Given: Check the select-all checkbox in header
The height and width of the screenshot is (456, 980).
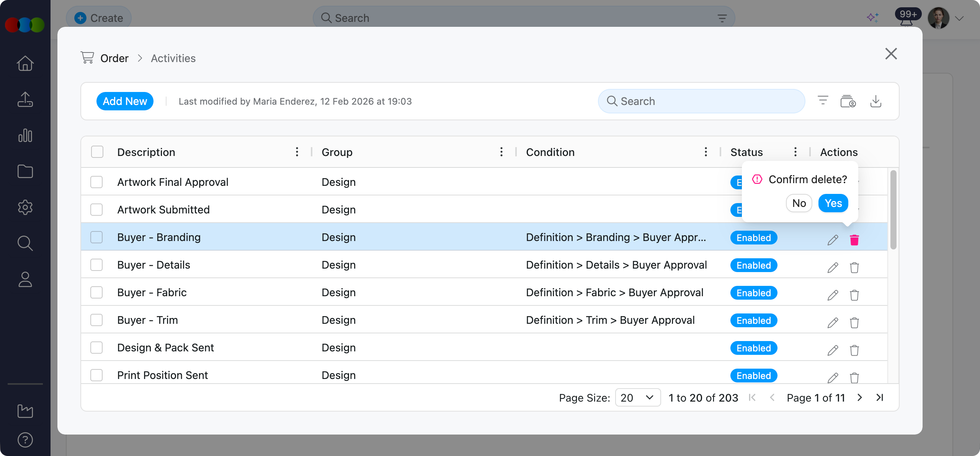Looking at the screenshot, I should 96,152.
